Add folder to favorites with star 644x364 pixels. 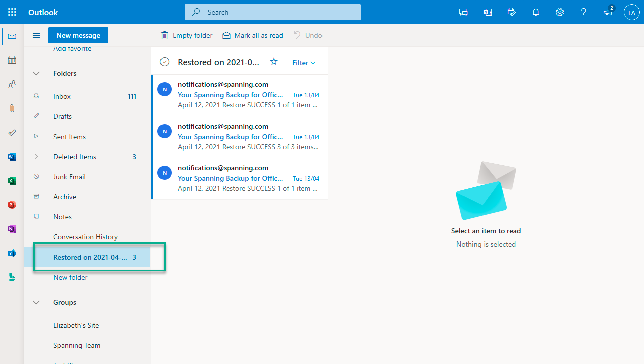click(x=274, y=62)
